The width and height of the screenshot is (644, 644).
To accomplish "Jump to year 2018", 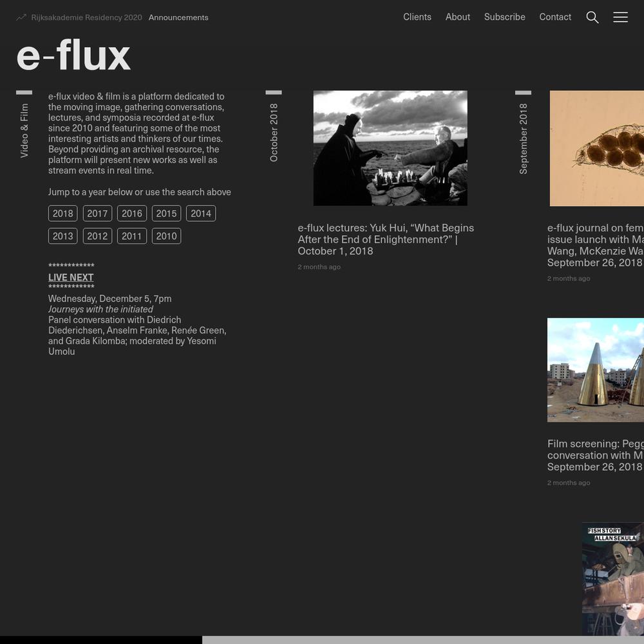I will click(63, 214).
